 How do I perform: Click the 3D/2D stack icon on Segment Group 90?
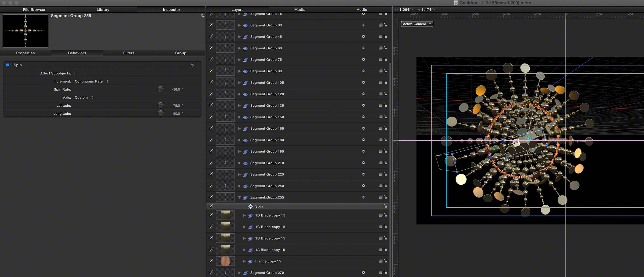pyautogui.click(x=380, y=71)
